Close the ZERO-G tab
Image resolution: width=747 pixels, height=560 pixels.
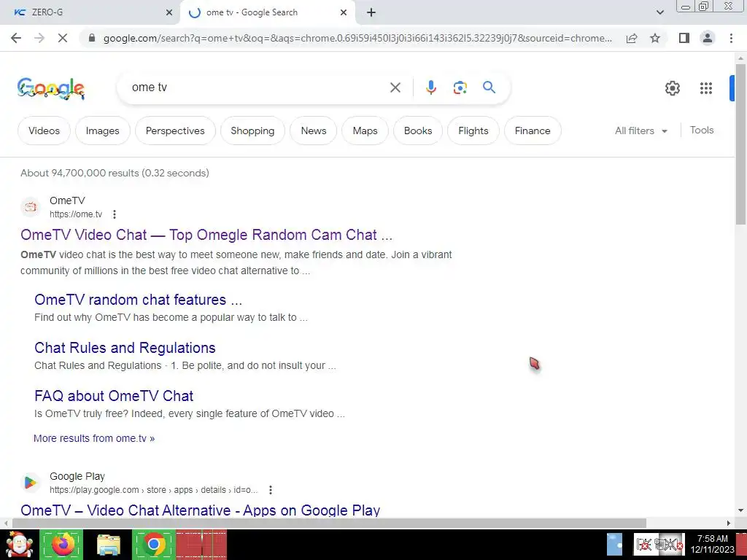coord(169,12)
